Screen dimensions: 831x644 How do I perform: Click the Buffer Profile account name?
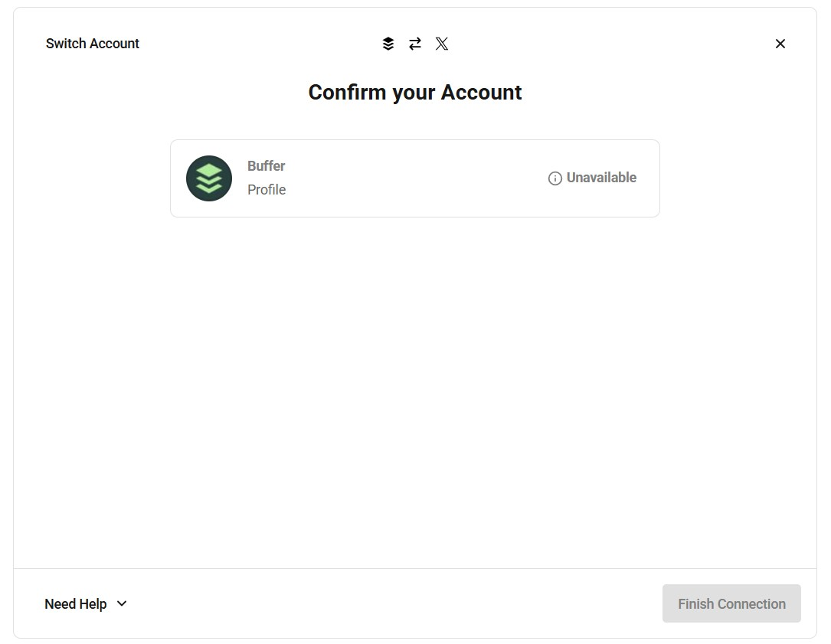point(266,165)
